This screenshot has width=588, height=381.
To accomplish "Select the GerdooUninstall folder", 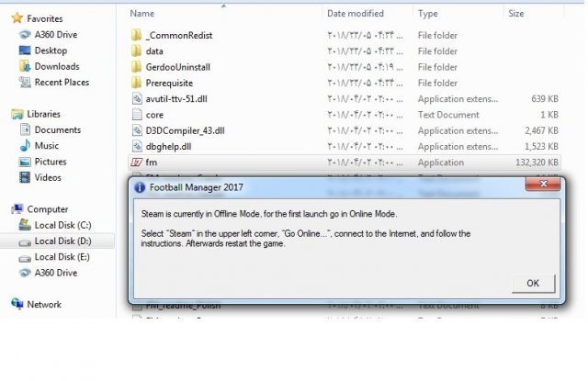I will 177,67.
